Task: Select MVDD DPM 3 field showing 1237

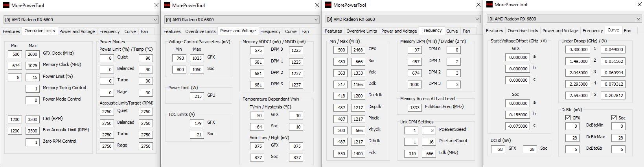Action: point(296,85)
